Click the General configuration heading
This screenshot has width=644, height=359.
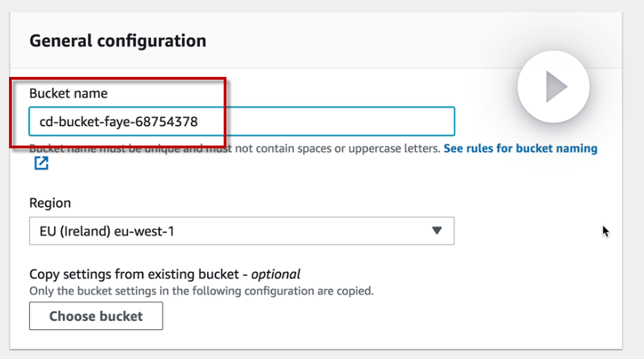click(118, 41)
